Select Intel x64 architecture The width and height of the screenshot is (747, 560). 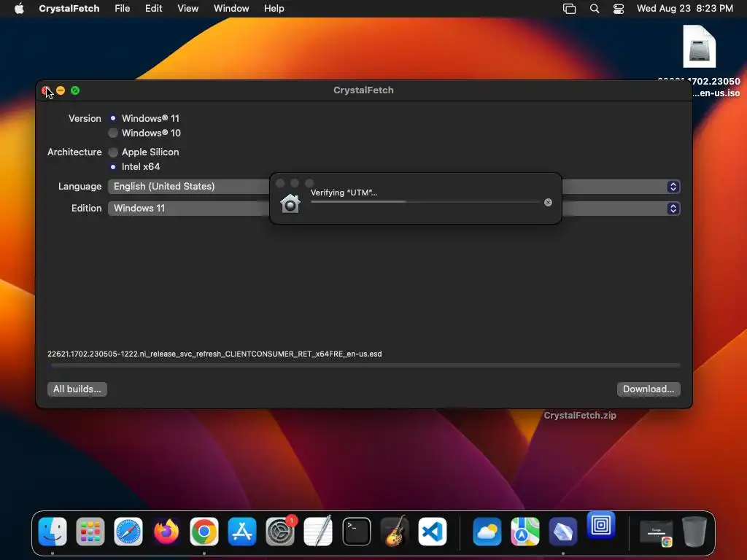[x=113, y=167]
